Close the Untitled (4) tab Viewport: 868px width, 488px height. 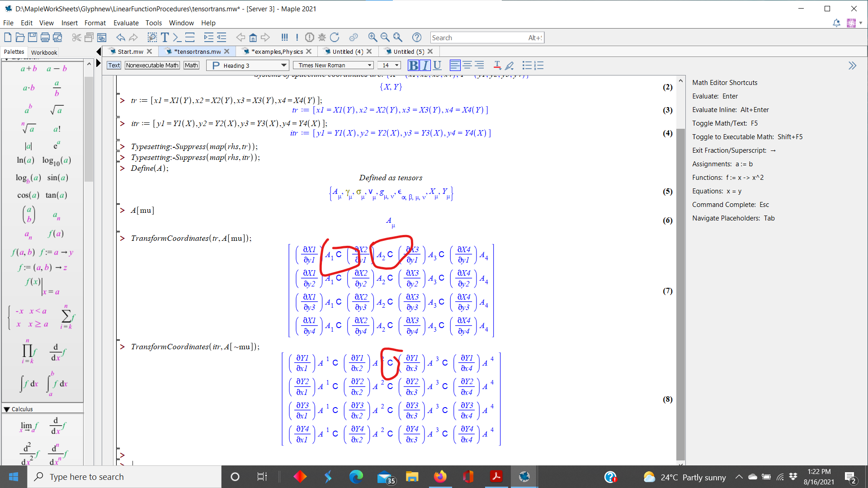tap(369, 52)
